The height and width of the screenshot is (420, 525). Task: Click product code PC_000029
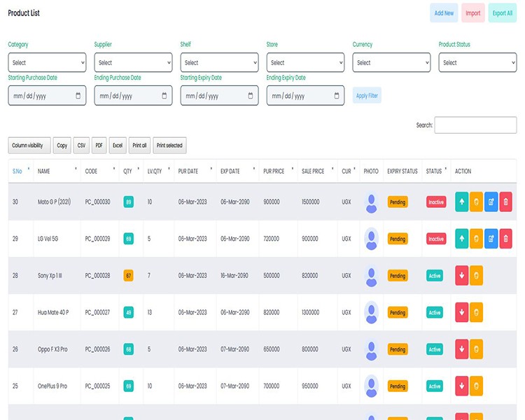click(97, 239)
